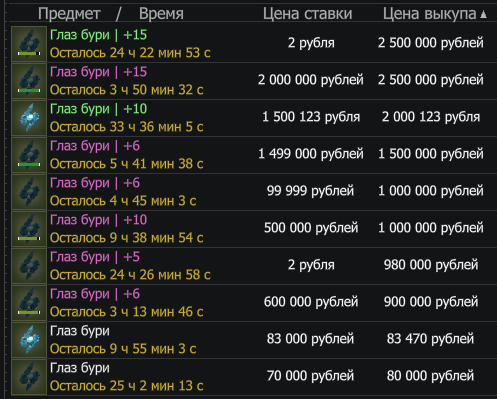Click icon of lot with 83 470 рублей buyout
Viewport: 497px width, 399px height.
(x=29, y=340)
